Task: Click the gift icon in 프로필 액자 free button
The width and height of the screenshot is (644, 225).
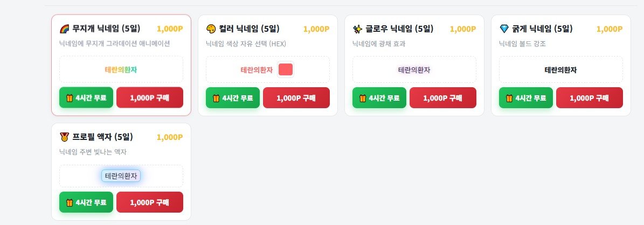Action: [x=70, y=202]
